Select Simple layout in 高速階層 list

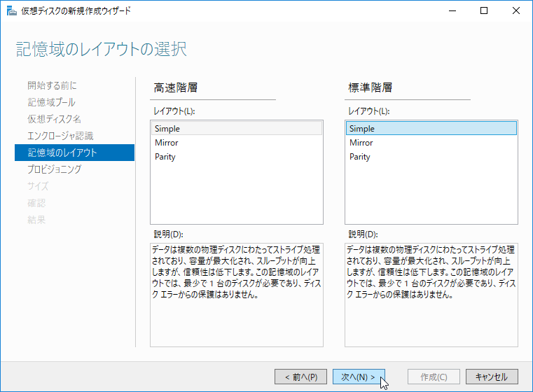pyautogui.click(x=237, y=128)
